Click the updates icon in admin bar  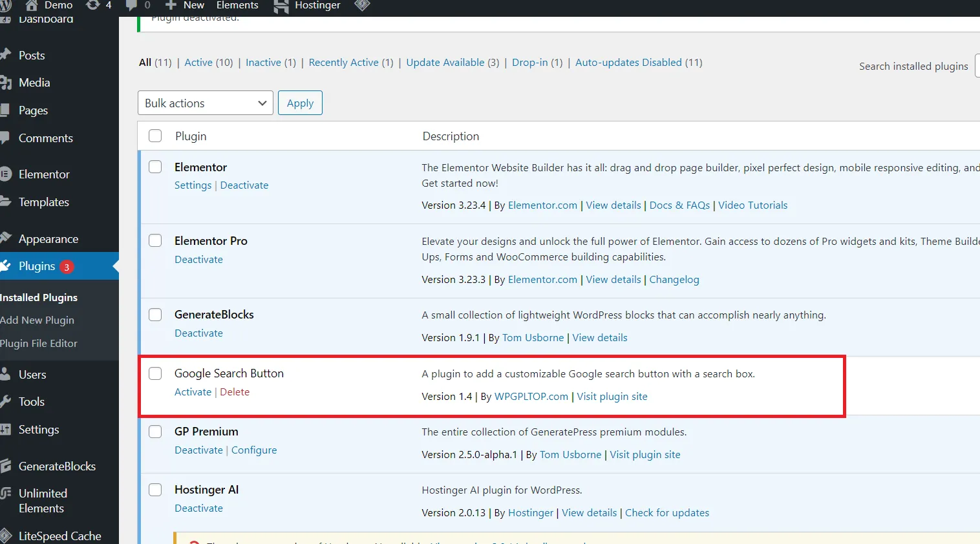pos(93,5)
